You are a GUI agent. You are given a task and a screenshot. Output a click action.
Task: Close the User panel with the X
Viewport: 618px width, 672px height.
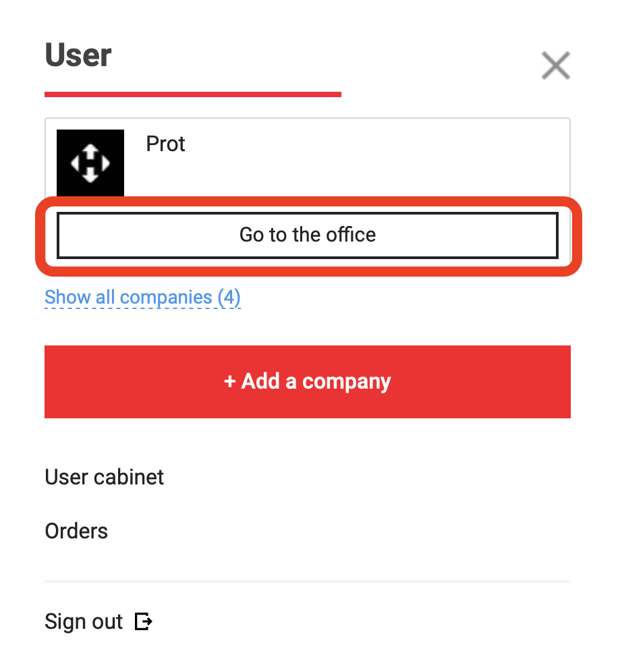click(555, 65)
